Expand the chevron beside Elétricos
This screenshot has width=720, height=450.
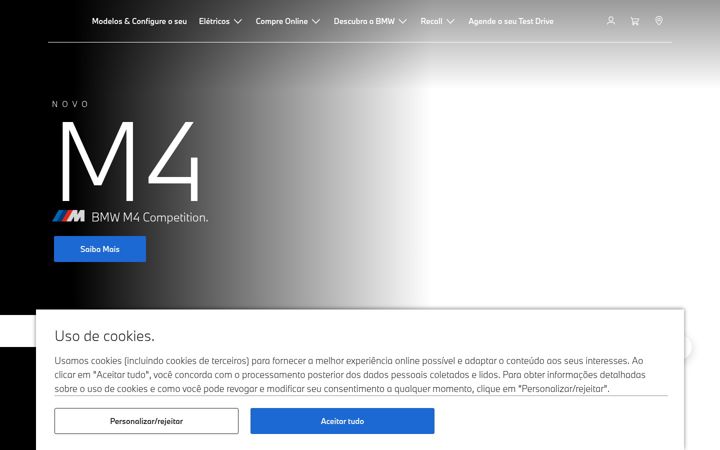(238, 21)
